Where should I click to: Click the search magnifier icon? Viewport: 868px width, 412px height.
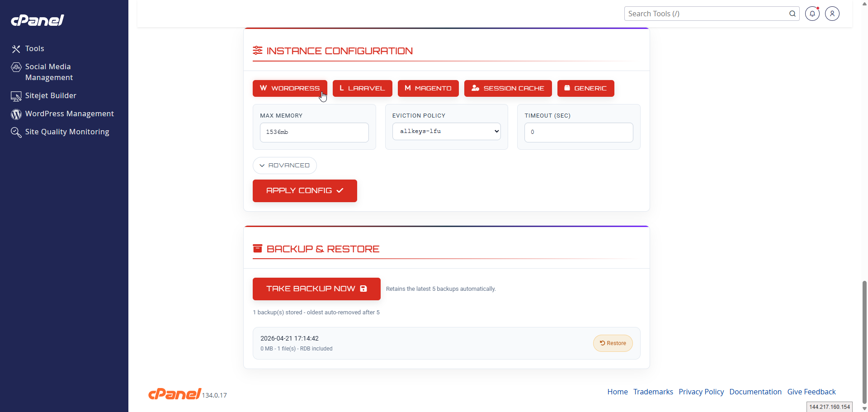[793, 14]
